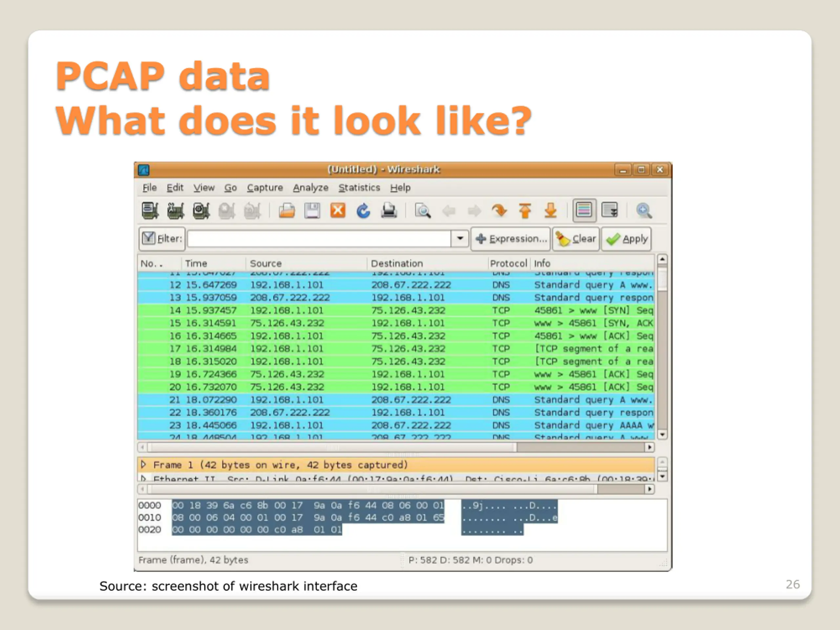Screen dimensions: 840x630
Task: Click packet list scroll up arrow
Action: 662,259
